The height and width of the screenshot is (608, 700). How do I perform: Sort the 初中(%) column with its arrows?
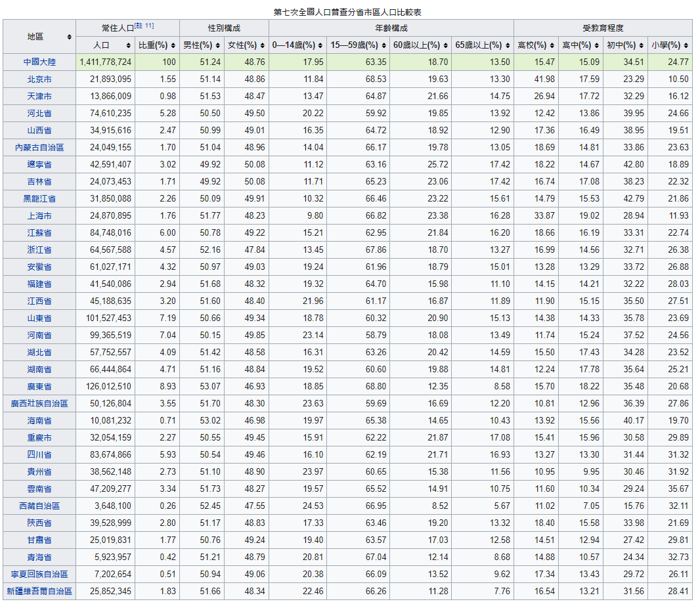coord(642,45)
